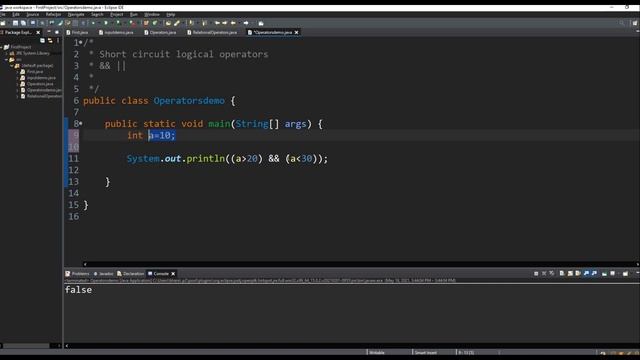Close the Package Explorer tab
640x360 pixels.
38,32
